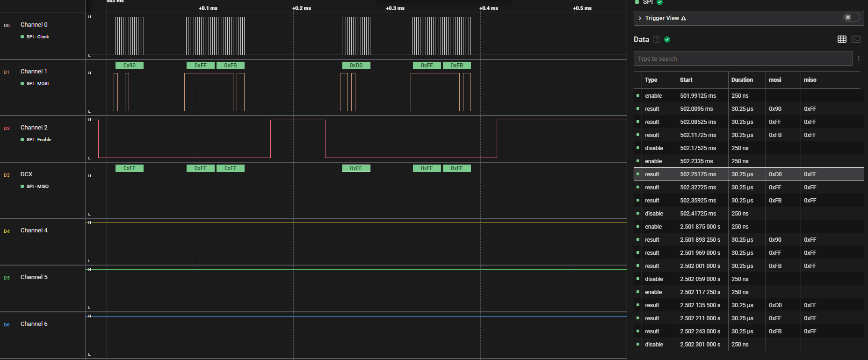Select the Channel 1 label
This screenshot has width=868, height=360.
tap(34, 72)
